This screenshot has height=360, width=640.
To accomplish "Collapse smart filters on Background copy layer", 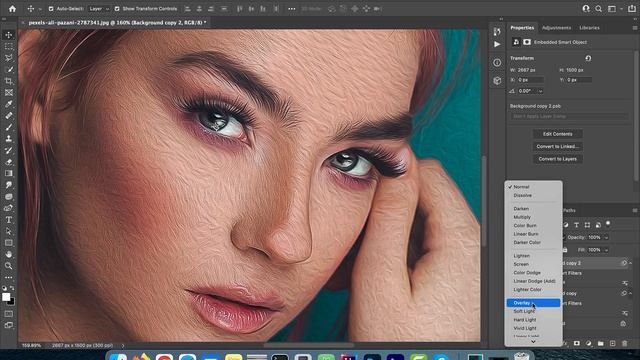I will click(x=631, y=293).
